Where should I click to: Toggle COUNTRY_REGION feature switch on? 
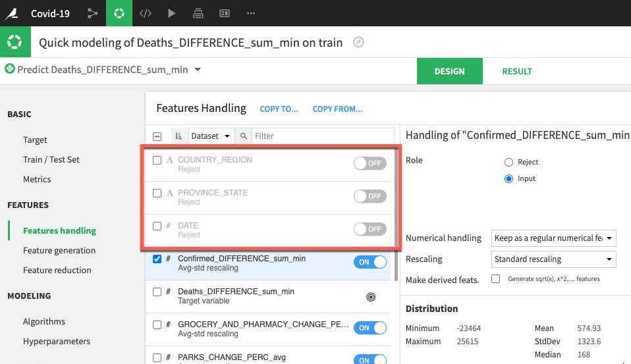click(370, 163)
